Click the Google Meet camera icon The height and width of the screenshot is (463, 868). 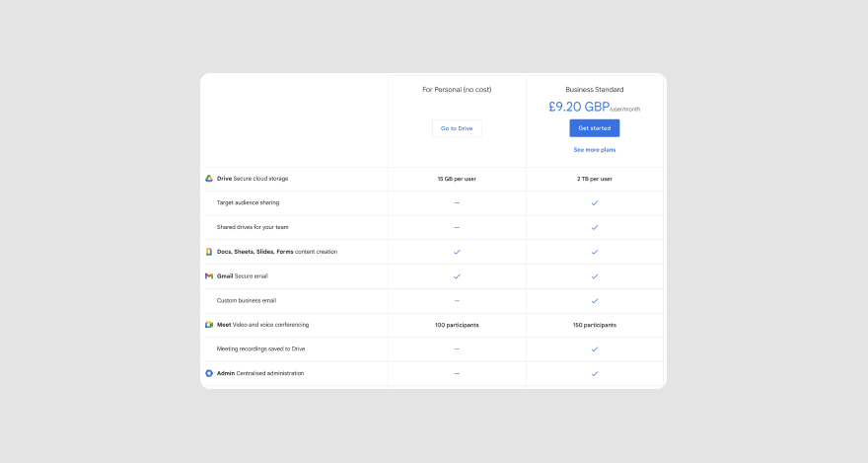click(x=209, y=325)
